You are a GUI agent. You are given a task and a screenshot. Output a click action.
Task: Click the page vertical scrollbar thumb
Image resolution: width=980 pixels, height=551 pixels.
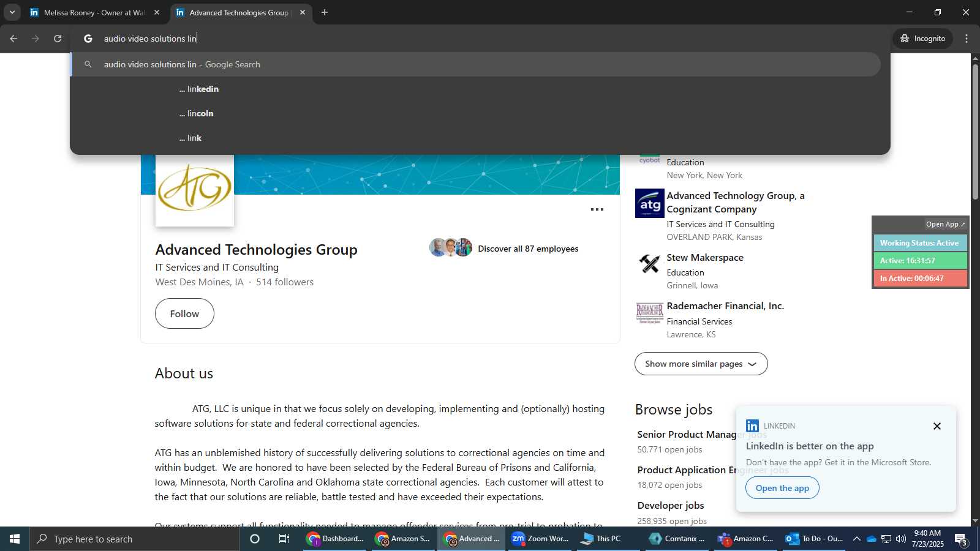[x=975, y=132]
